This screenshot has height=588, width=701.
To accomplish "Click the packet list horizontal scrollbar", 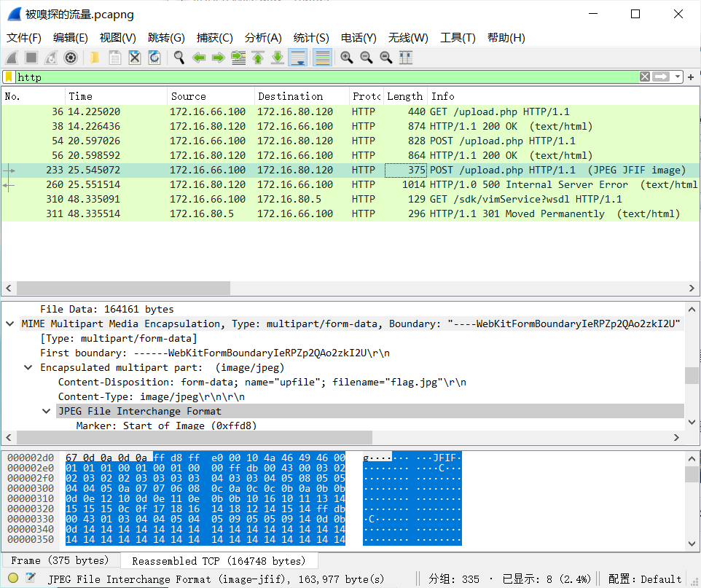I will click(x=124, y=287).
